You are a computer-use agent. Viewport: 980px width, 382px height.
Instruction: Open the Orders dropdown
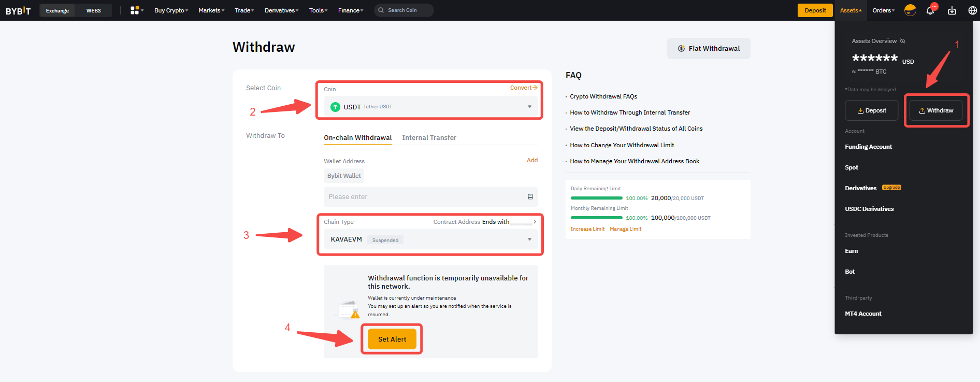coord(884,10)
